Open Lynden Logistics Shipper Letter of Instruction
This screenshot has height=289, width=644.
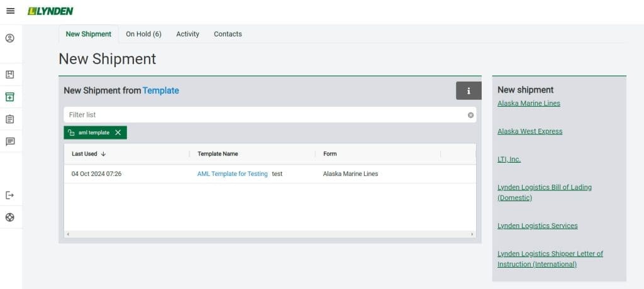(550, 259)
